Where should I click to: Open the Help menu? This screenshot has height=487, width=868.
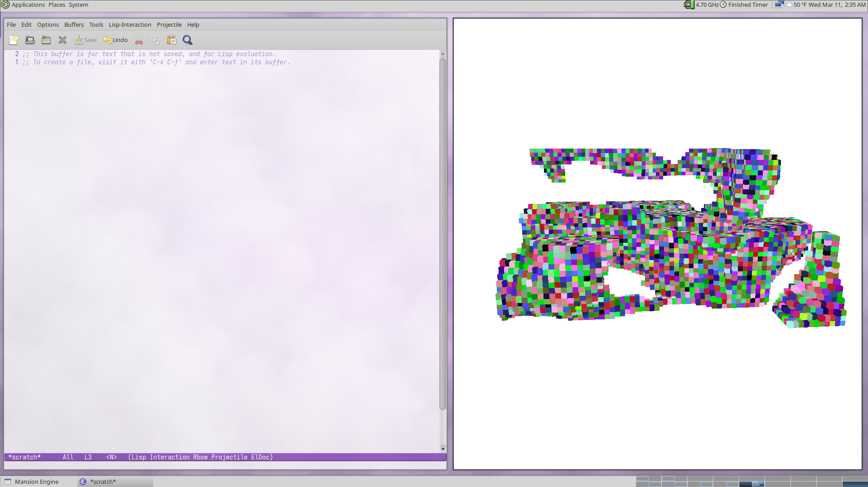click(x=193, y=25)
